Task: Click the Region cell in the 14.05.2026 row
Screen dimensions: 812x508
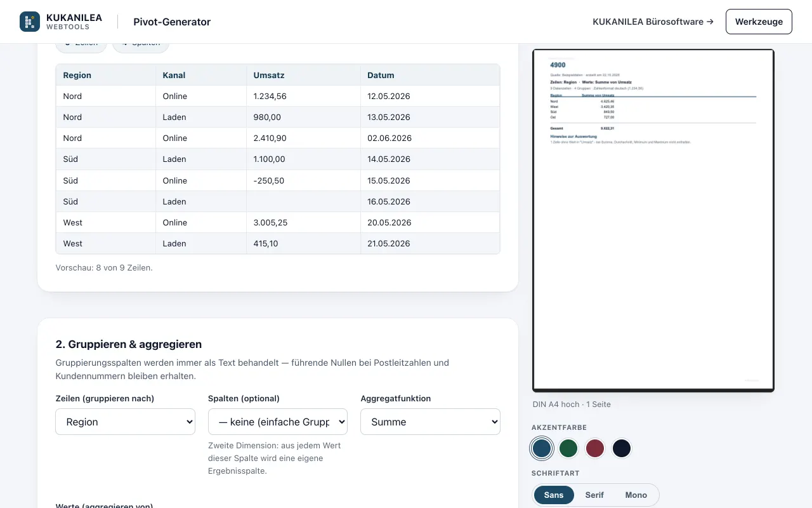Action: [105, 159]
